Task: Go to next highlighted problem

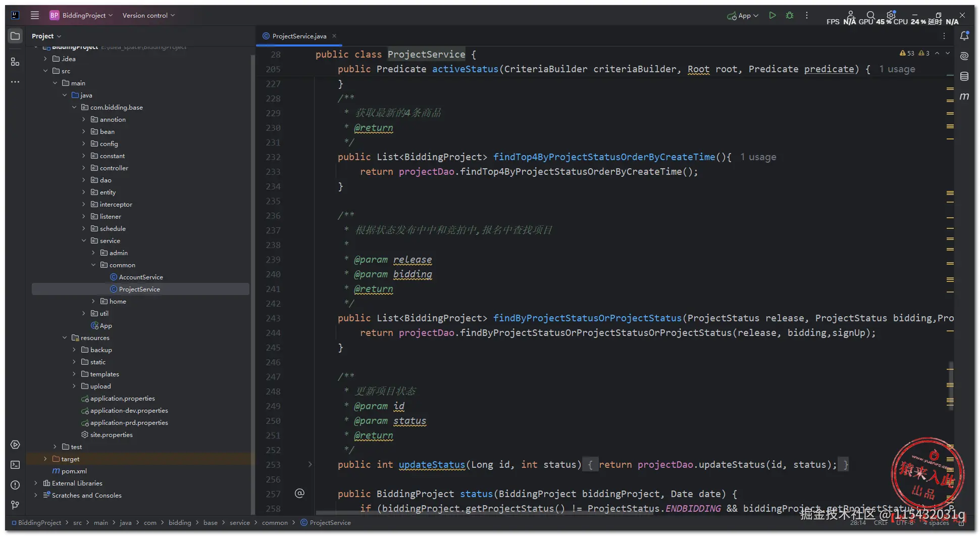Action: point(948,53)
